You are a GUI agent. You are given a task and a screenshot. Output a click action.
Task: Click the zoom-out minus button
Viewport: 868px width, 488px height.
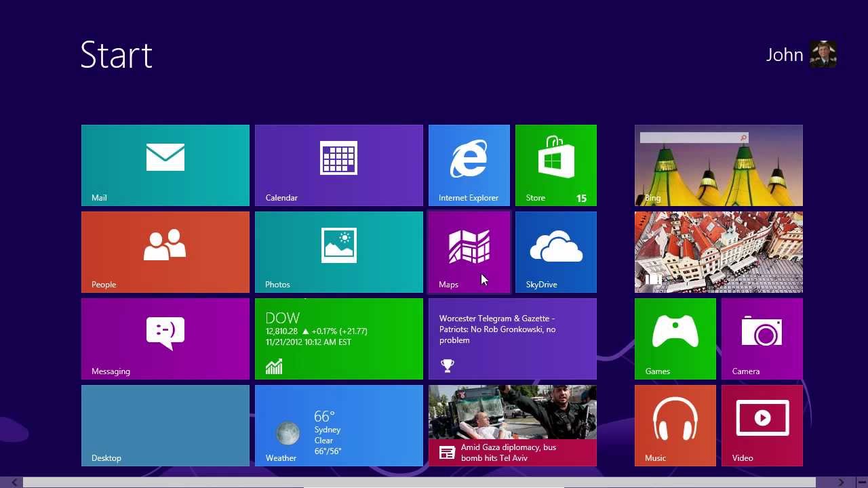pos(861,483)
